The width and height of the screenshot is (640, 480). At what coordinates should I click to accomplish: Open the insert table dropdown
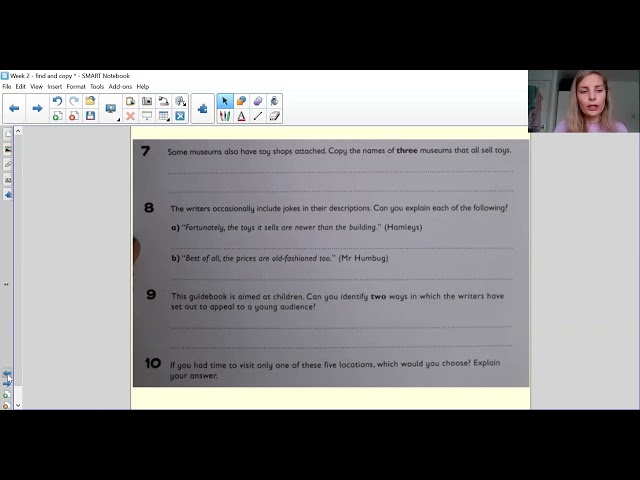pos(164,116)
